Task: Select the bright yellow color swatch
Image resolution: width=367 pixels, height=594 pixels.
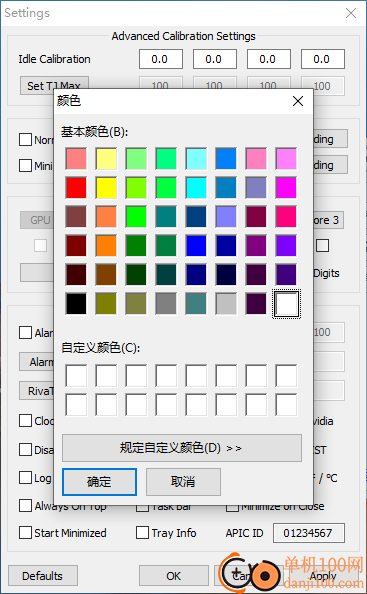Action: [106, 188]
